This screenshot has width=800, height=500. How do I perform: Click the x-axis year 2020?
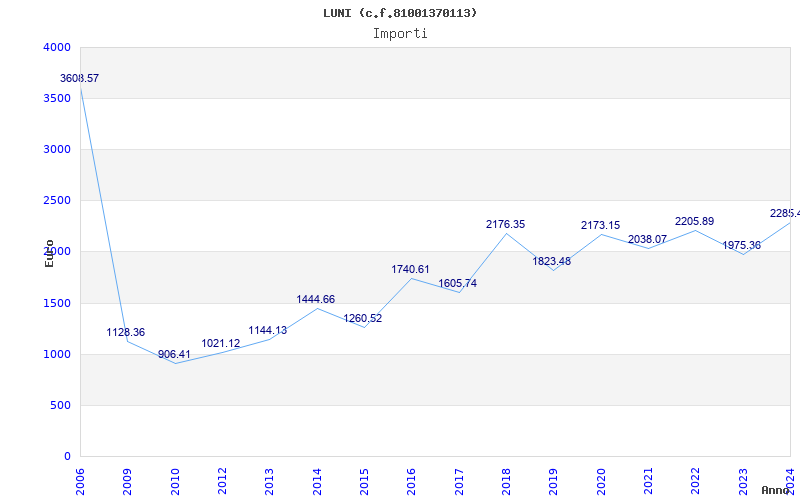click(x=601, y=481)
